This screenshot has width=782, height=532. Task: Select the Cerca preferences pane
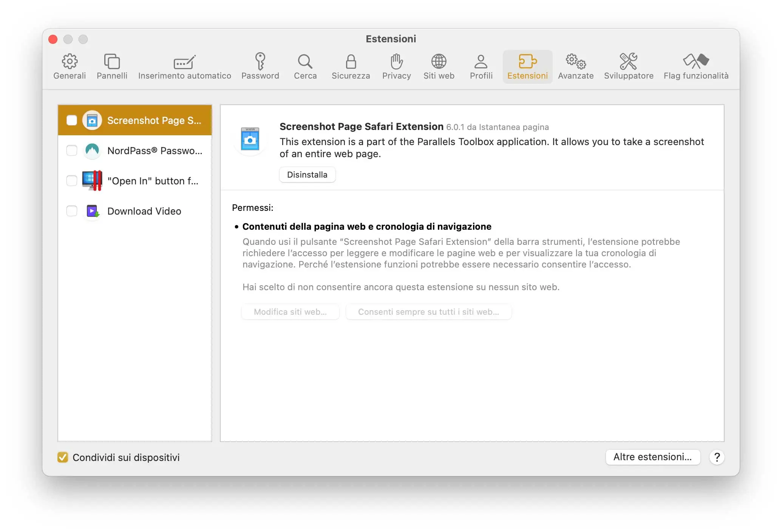point(305,66)
